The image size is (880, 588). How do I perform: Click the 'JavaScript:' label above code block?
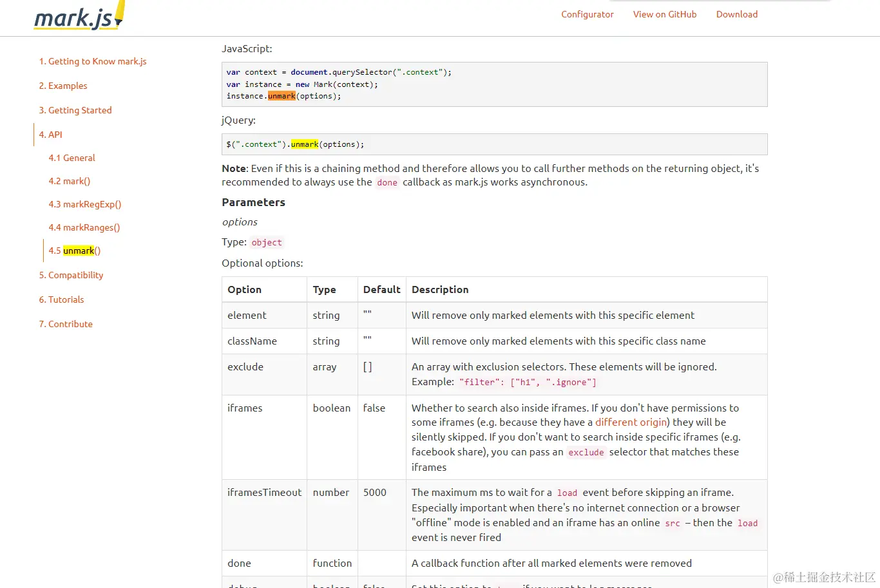(247, 49)
